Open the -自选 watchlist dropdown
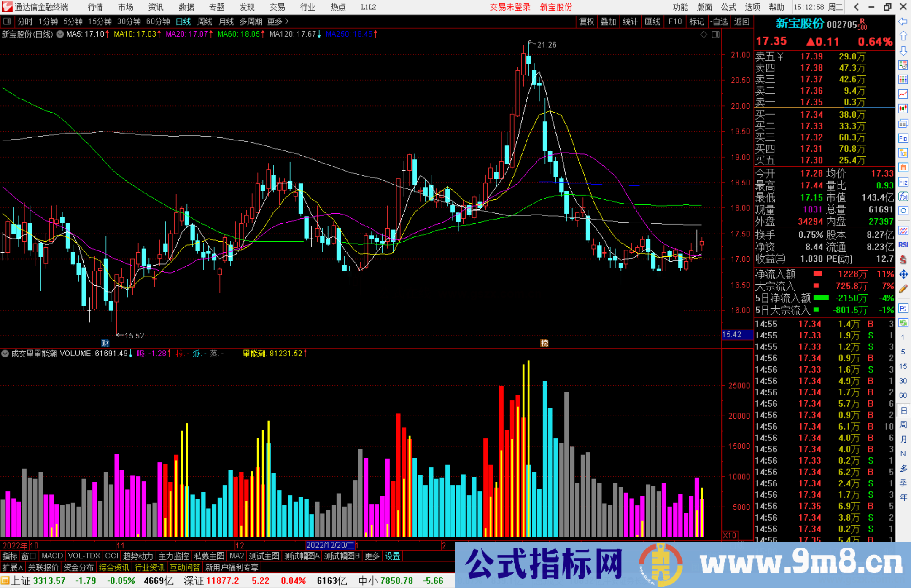Screen dimensions: 911x588 [719, 21]
